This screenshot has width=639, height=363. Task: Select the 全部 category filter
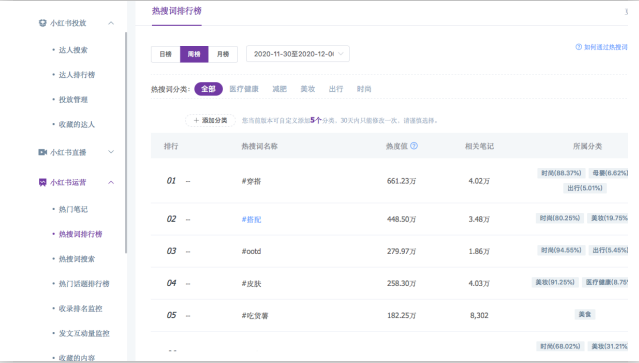tap(208, 89)
